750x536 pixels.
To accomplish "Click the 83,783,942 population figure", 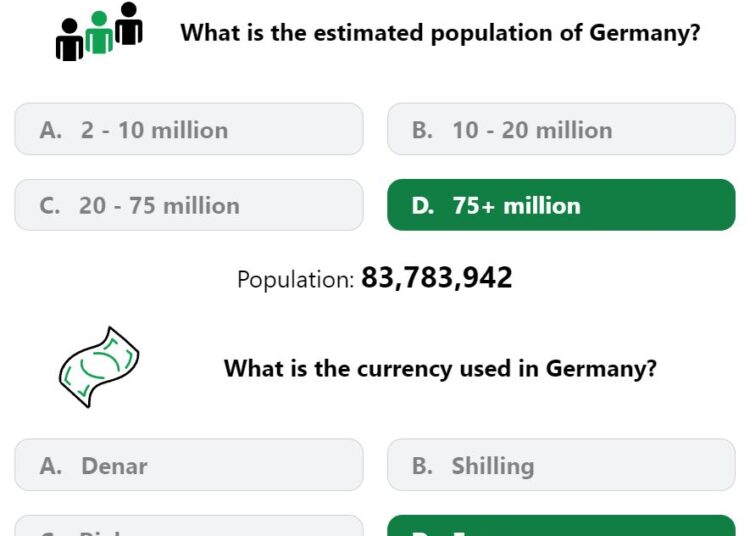I will [437, 278].
